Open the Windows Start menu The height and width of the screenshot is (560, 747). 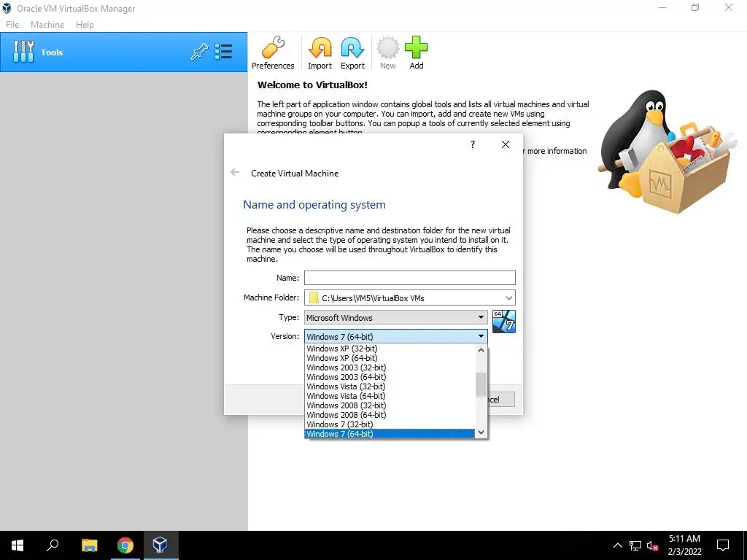tap(18, 545)
